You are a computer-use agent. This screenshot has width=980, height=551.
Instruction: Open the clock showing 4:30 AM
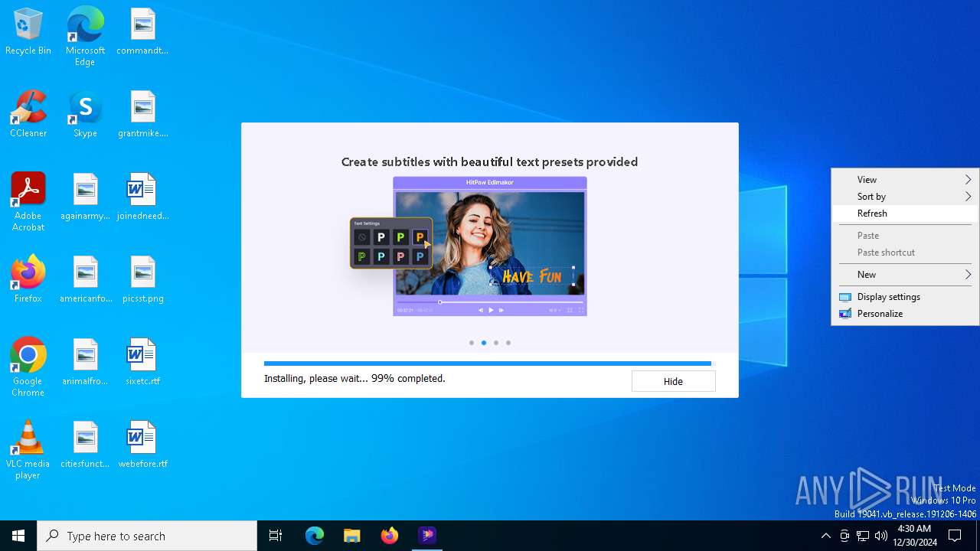click(914, 536)
